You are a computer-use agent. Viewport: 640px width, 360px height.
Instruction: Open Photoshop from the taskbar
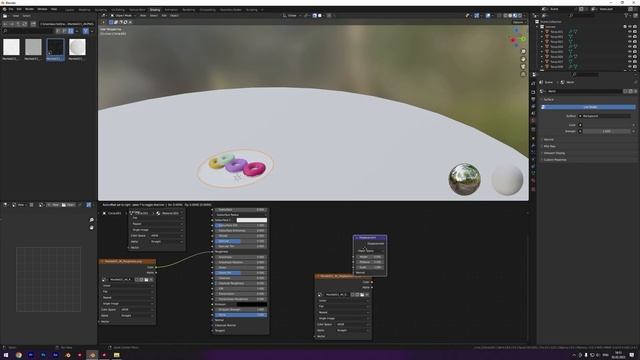(43, 355)
